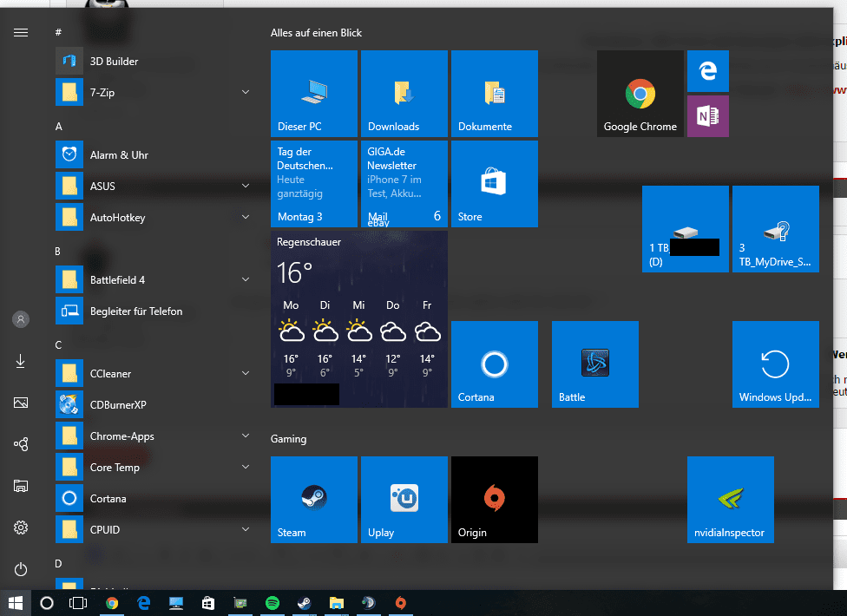Open Google Chrome tile
This screenshot has height=616, width=847.
point(640,94)
